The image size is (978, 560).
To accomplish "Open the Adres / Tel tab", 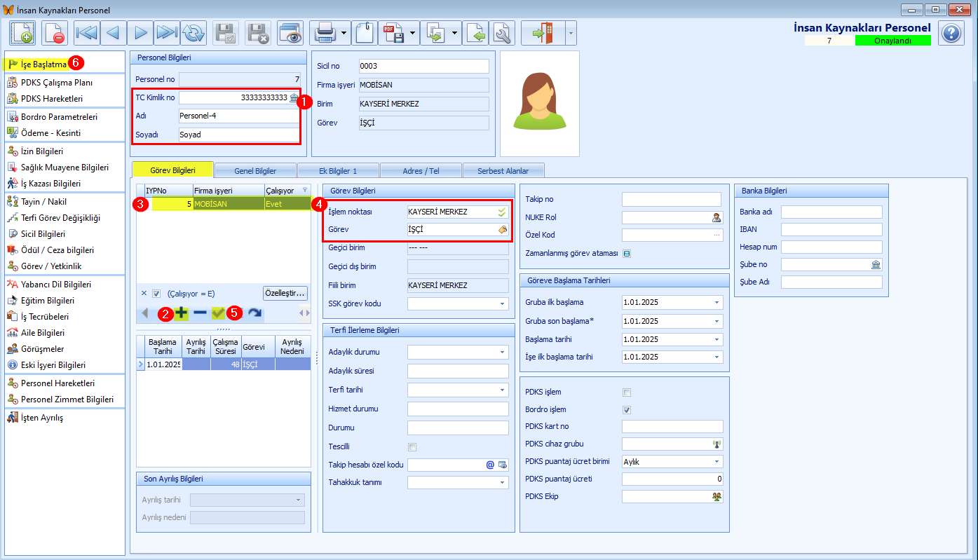I will [421, 170].
